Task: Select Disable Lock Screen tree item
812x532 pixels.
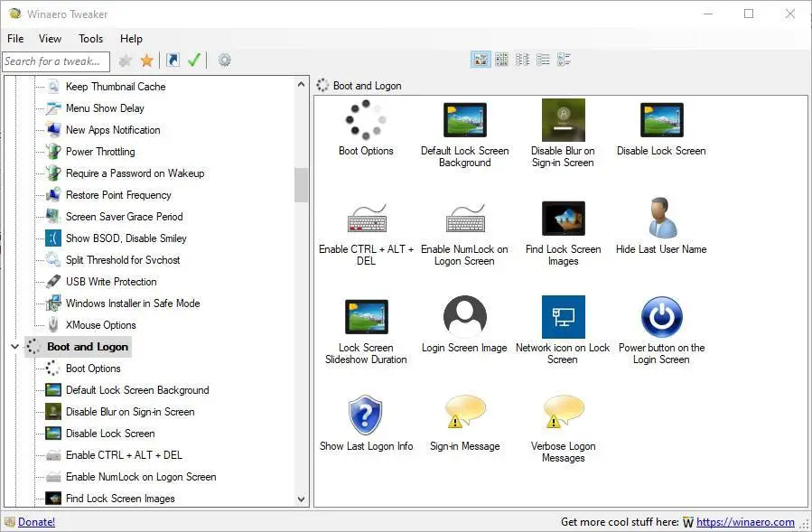Action: coord(110,434)
